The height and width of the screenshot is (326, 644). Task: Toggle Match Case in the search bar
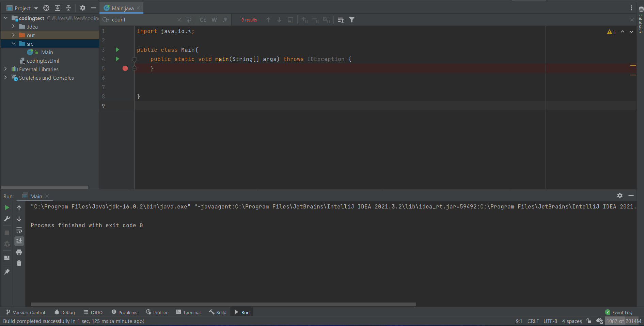tap(203, 20)
